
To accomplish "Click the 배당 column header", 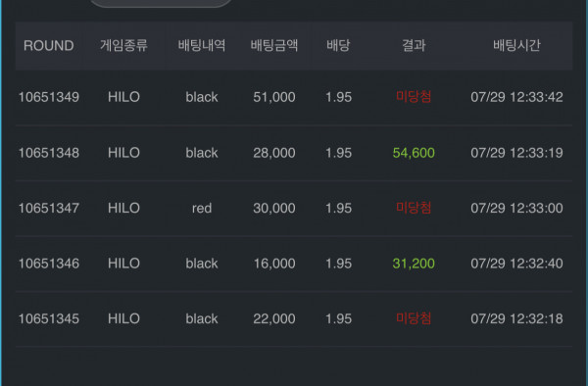I will tap(338, 46).
